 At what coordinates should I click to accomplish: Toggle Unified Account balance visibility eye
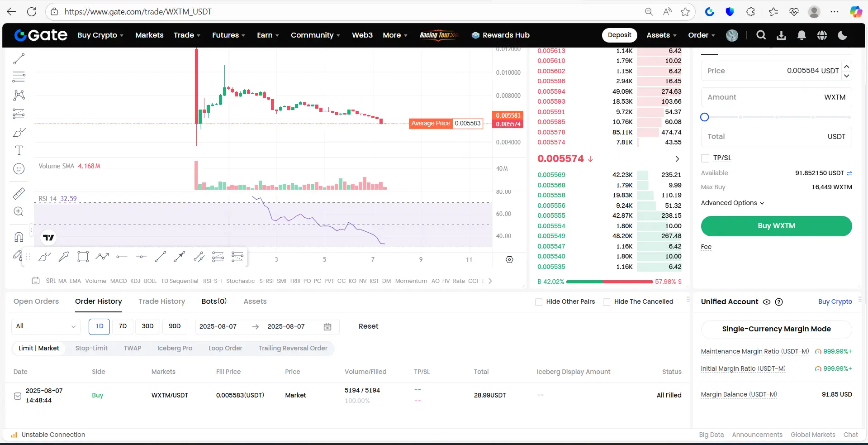(x=767, y=302)
